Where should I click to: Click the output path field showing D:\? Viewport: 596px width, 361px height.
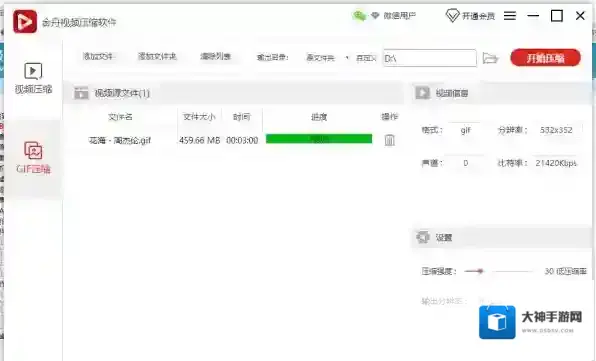430,58
